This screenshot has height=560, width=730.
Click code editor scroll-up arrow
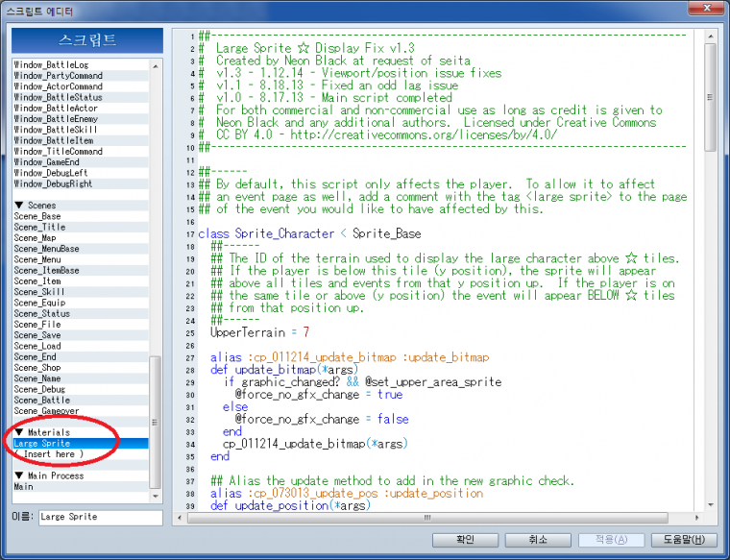click(x=711, y=36)
